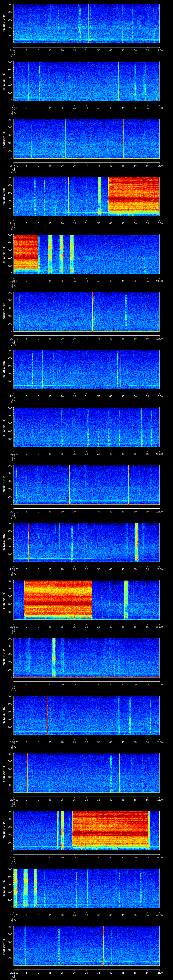Click the 26:00 end time label
The height and width of the screenshot is (980, 173).
pyautogui.click(x=160, y=569)
